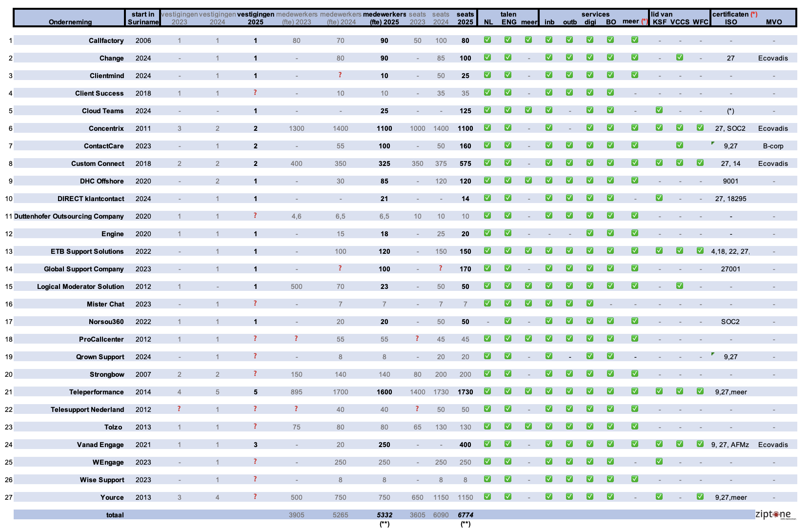Click the Concentrix company name

click(x=106, y=128)
